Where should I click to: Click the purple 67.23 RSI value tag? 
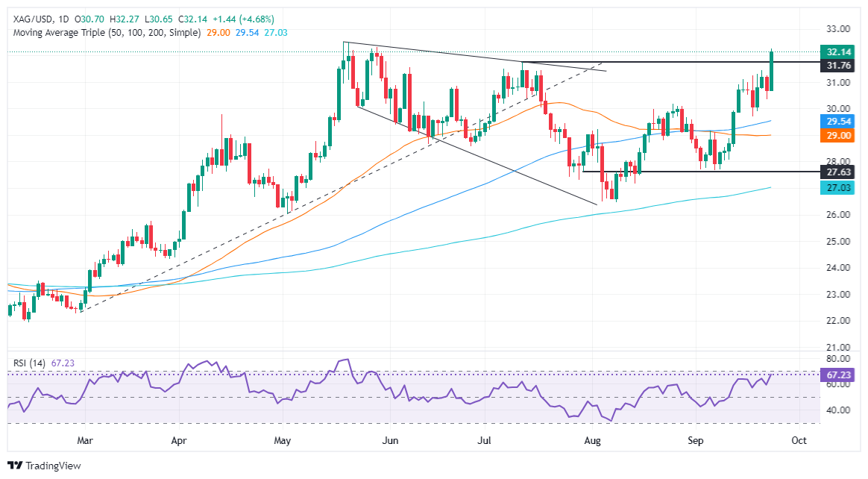click(838, 375)
